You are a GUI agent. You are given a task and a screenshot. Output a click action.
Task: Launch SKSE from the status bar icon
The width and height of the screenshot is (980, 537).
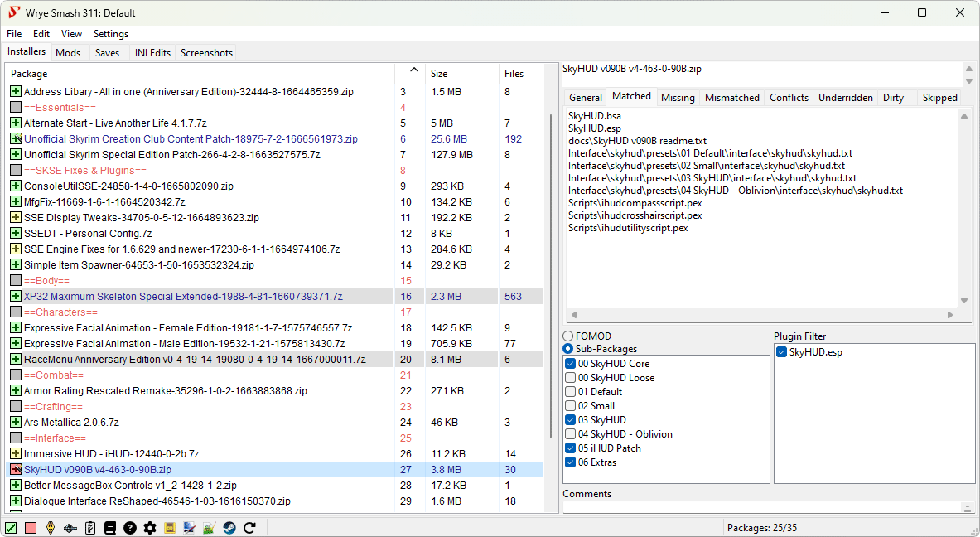tap(70, 528)
